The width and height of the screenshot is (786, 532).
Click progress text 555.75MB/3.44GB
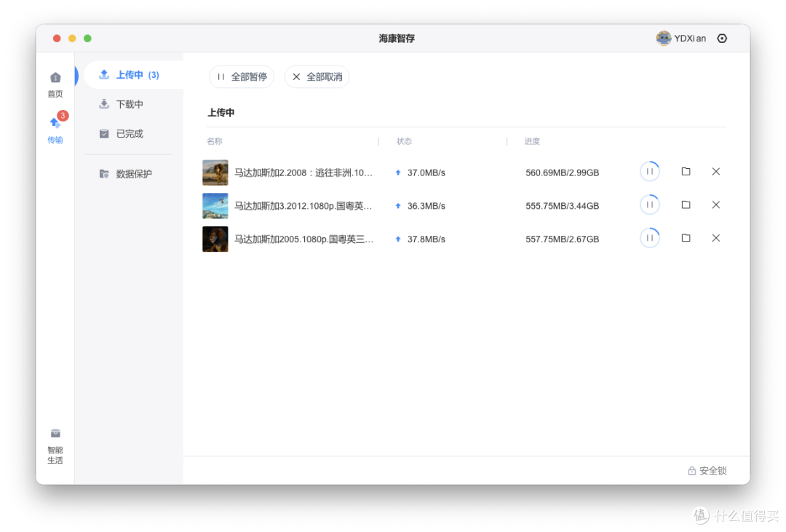tap(562, 205)
